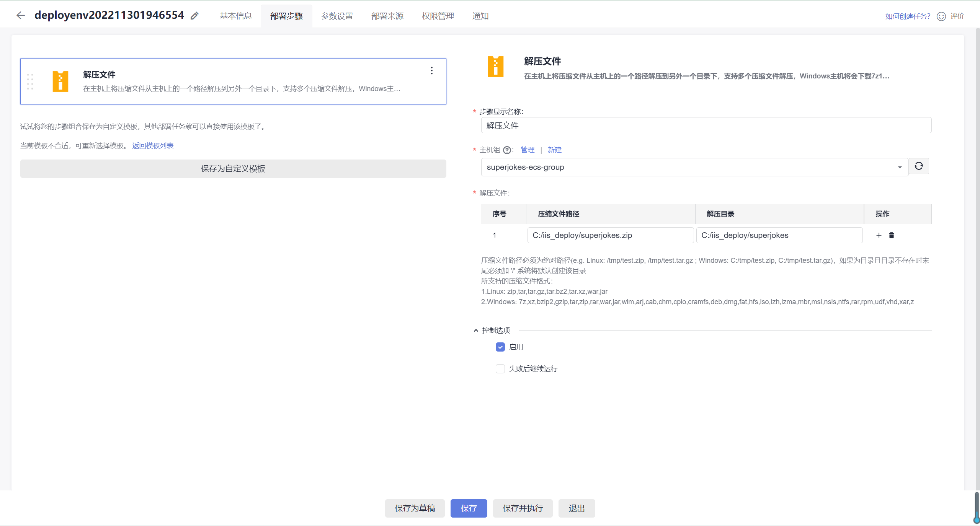Image resolution: width=980 pixels, height=526 pixels.
Task: Click the 解压目录 column header
Action: click(x=779, y=214)
